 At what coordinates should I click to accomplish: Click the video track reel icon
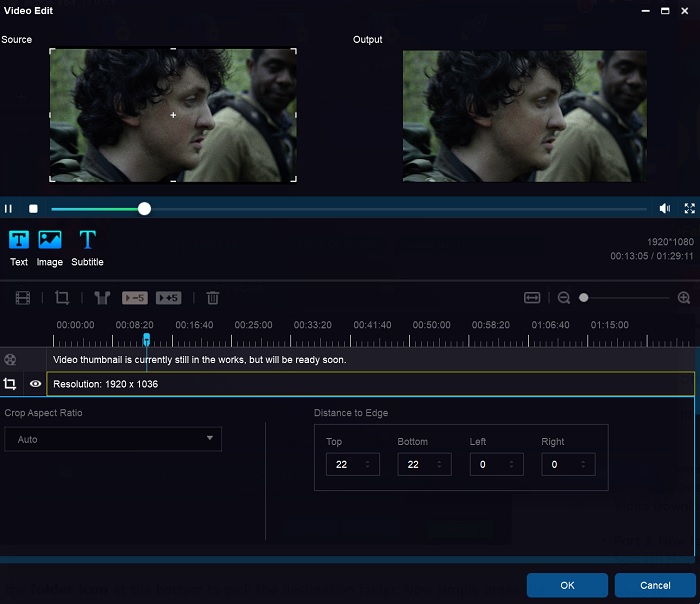pos(10,359)
